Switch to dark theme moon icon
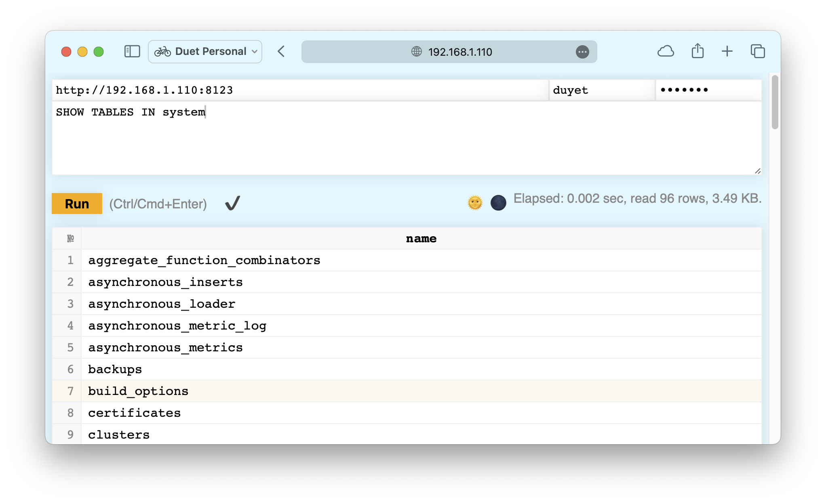This screenshot has width=826, height=504. click(x=498, y=203)
